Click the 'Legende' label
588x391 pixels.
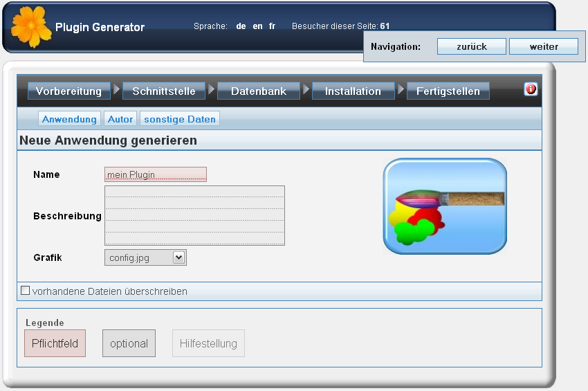click(x=45, y=322)
